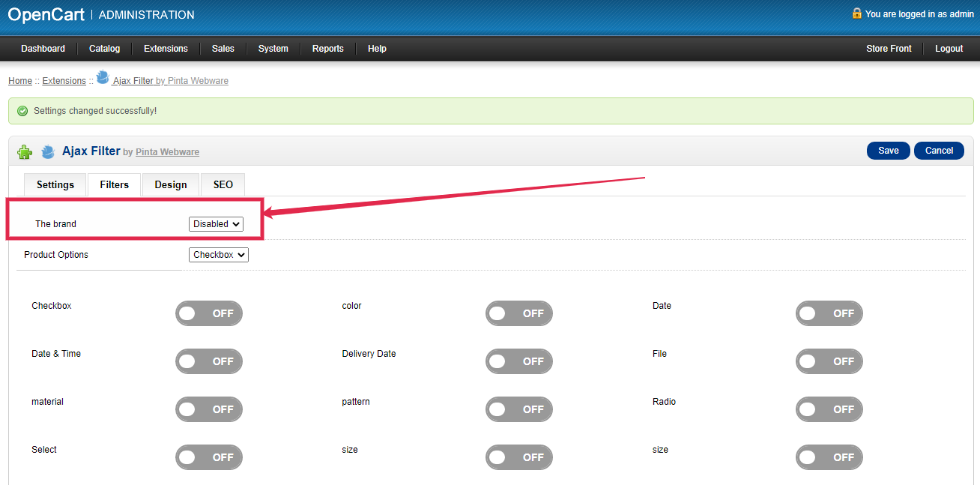Expand the Product Options dropdown
Screen dimensions: 980x485
tap(218, 255)
